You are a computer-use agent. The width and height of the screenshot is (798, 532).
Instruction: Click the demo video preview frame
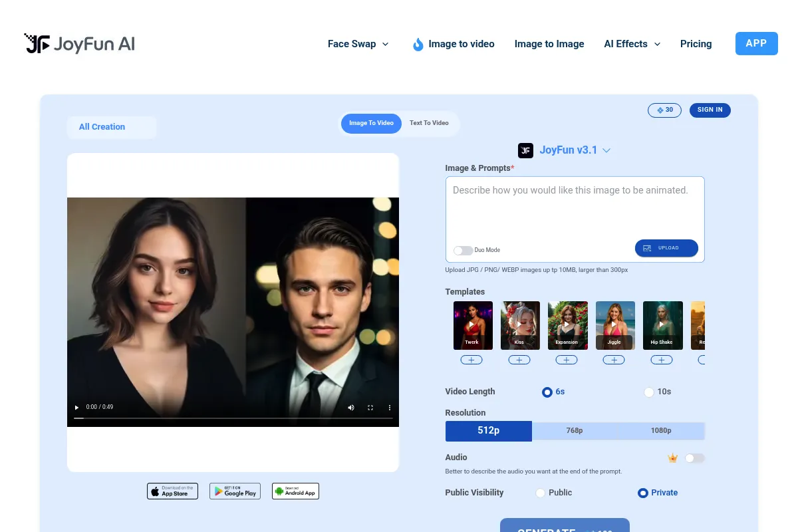coord(233,312)
